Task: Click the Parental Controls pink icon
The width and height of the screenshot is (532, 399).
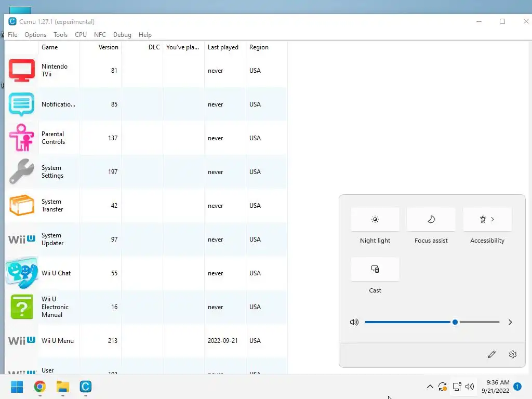Action: [x=22, y=138]
